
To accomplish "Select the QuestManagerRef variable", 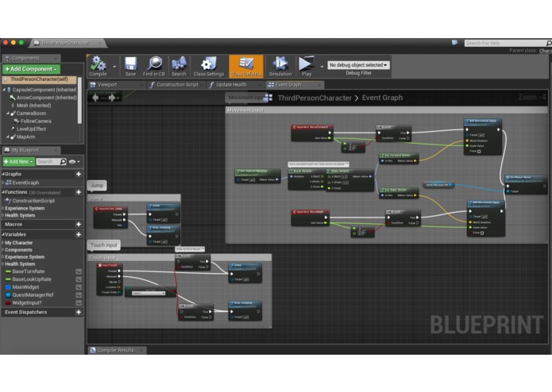I will [x=33, y=295].
